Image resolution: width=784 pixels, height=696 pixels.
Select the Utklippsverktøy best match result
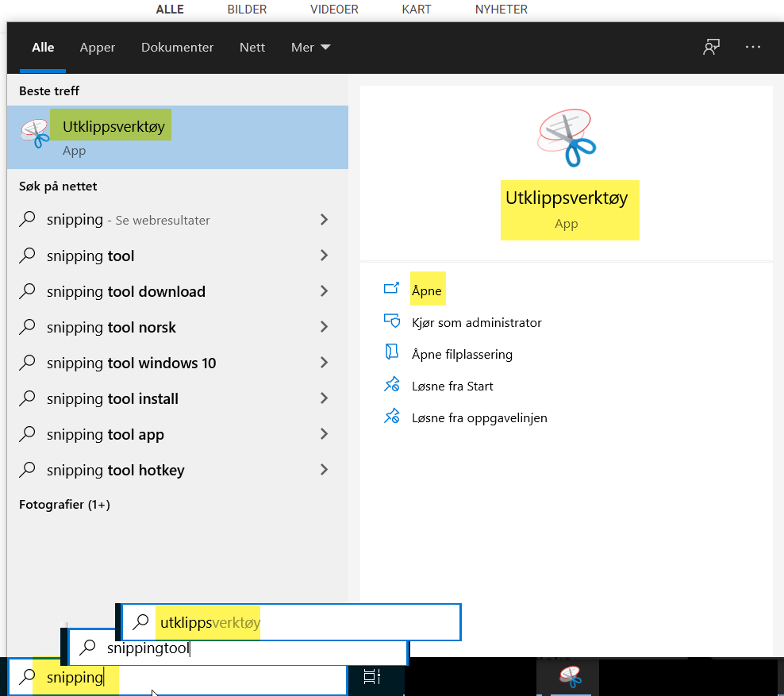tap(178, 137)
